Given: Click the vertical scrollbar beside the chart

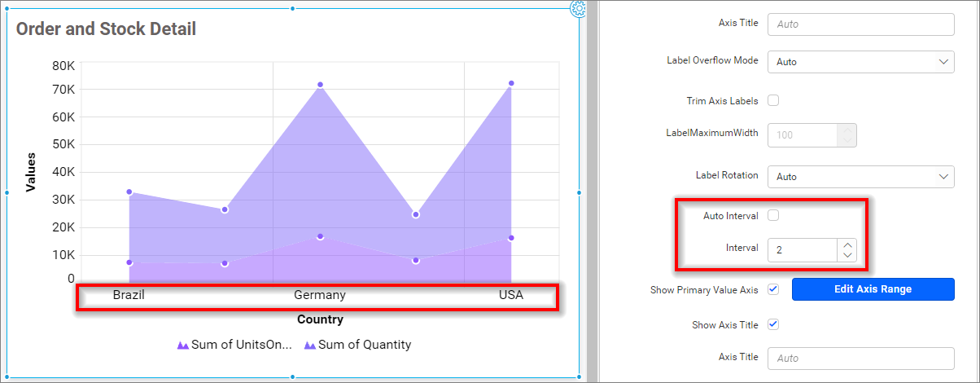Looking at the screenshot, I should point(592,191).
